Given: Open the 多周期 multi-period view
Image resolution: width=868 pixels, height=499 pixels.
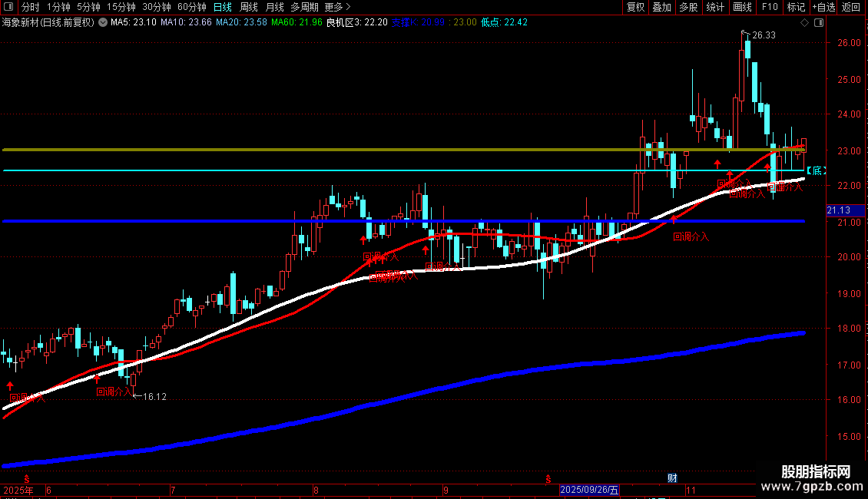Looking at the screenshot, I should coord(304,7).
